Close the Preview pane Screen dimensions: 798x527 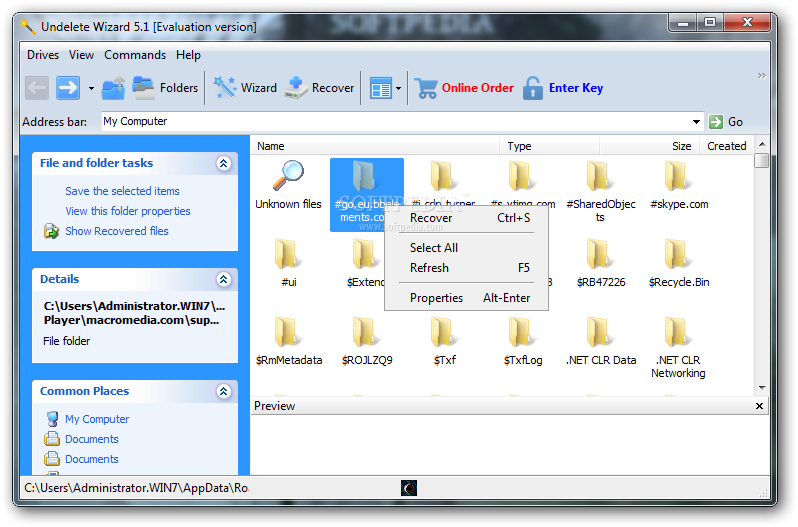coord(759,406)
